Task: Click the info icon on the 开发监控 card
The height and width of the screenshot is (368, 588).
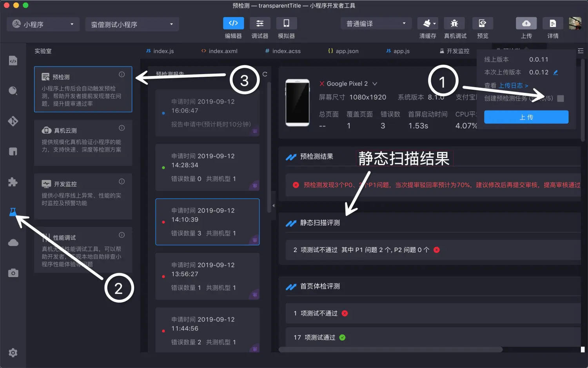Action: click(122, 181)
